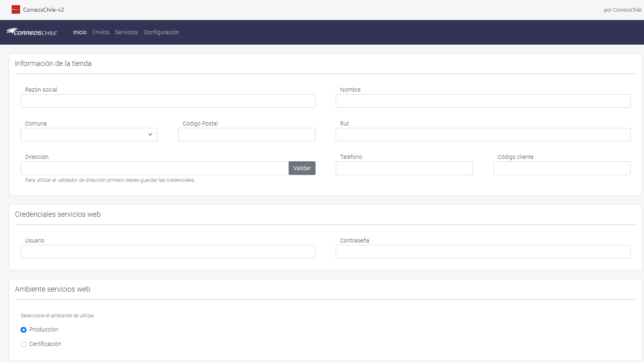Click the CorreosChile logo in the navbar
644x362 pixels.
(32, 32)
